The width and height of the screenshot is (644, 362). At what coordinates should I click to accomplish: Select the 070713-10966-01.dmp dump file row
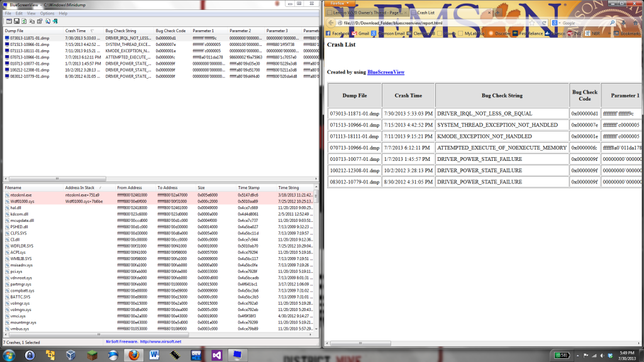click(x=161, y=57)
